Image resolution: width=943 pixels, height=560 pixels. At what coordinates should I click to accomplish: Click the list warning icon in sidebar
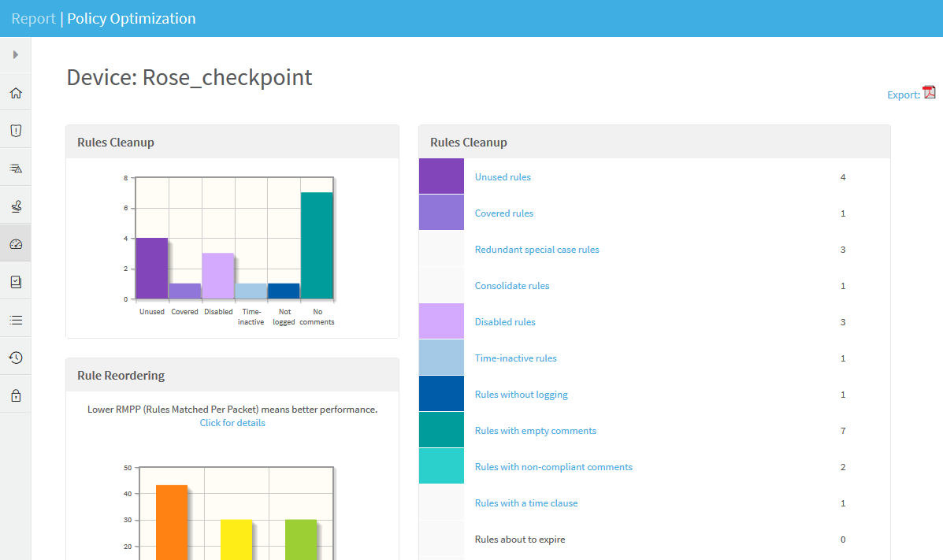click(16, 169)
